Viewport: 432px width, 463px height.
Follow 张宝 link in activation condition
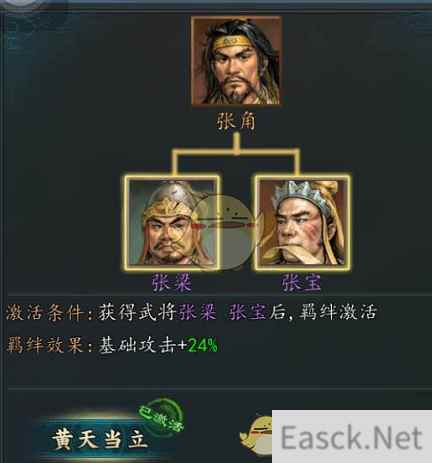tap(247, 313)
